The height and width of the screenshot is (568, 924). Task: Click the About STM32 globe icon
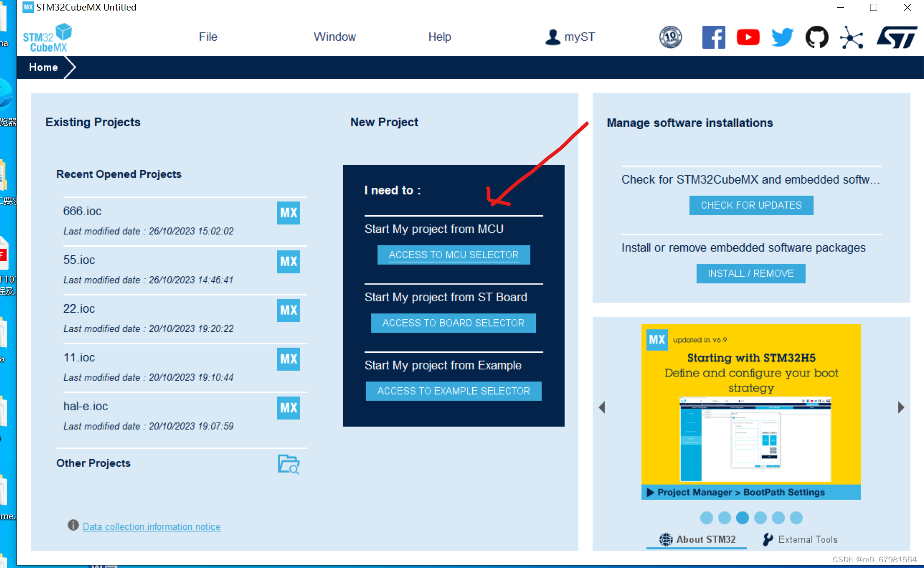(666, 540)
